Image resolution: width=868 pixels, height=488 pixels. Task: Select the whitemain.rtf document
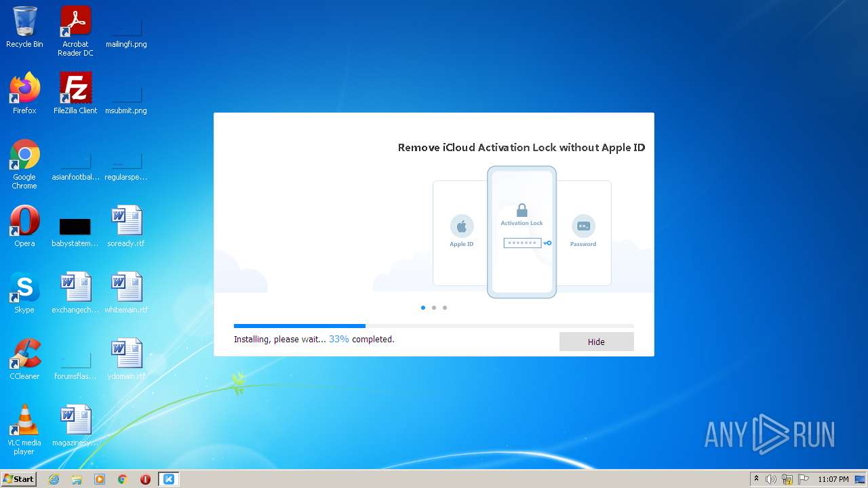tap(126, 293)
